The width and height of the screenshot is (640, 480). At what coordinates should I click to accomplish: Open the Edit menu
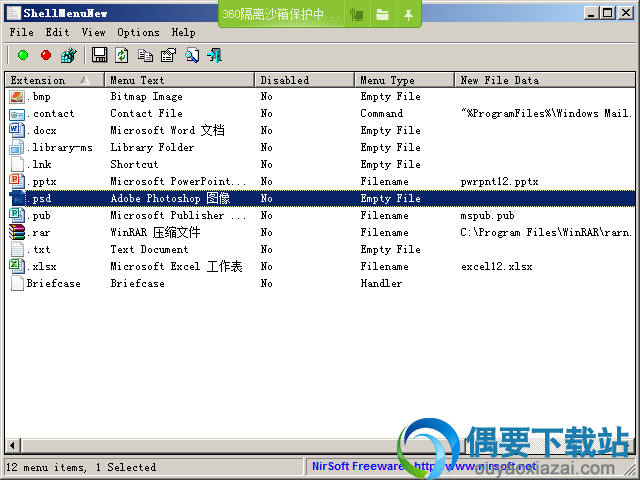coord(58,32)
